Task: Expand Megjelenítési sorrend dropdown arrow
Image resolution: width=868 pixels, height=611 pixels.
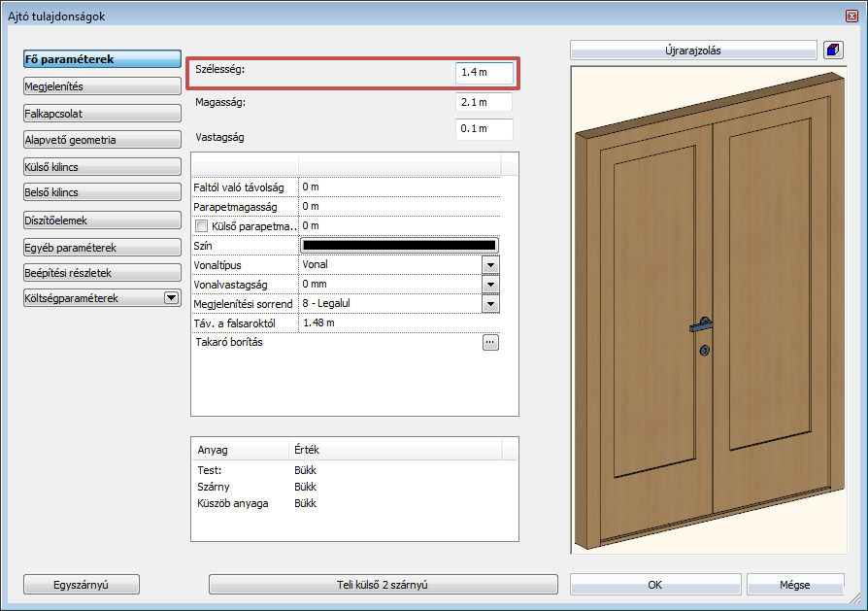Action: [x=490, y=304]
